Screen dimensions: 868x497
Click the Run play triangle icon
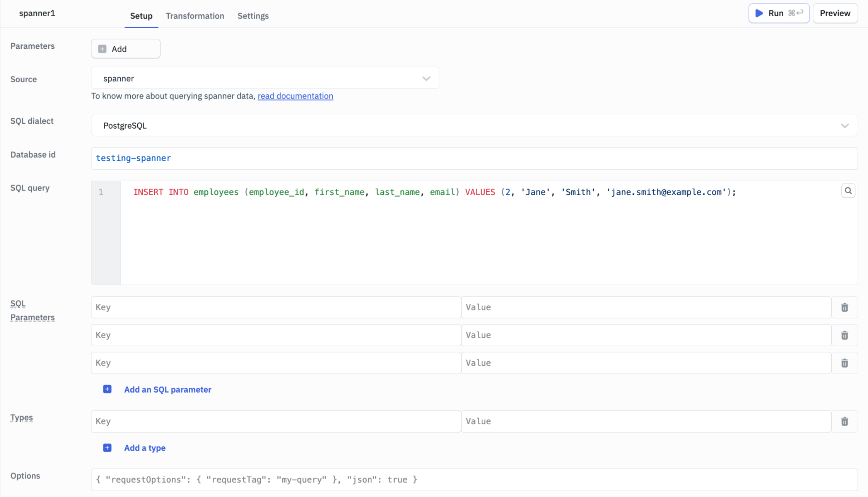759,13
